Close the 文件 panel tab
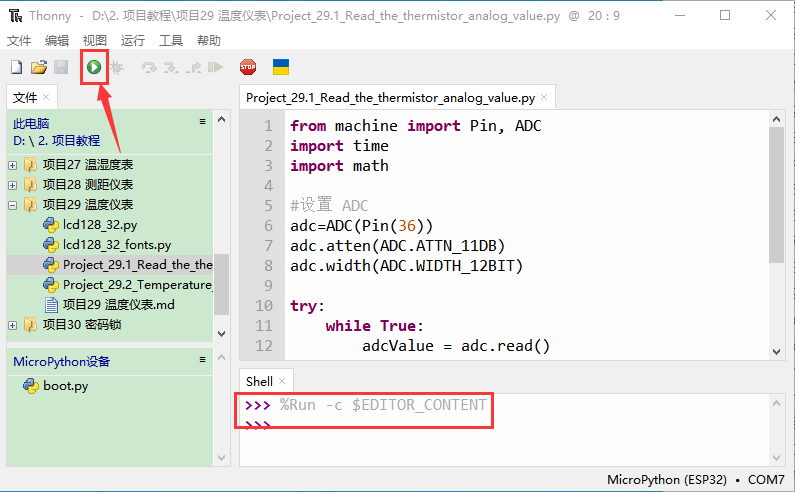795x492 pixels. point(46,97)
